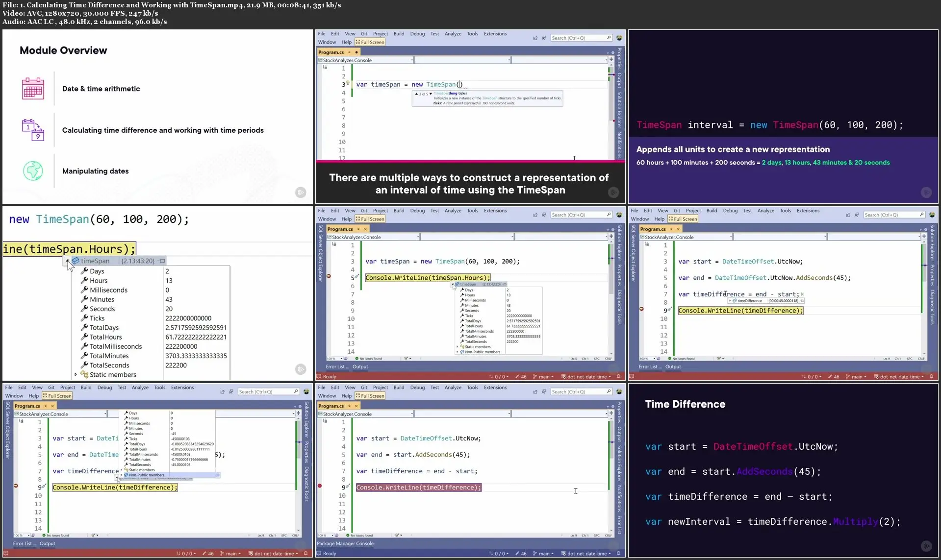Click the two-calendars icon beside Calculating time difference

(33, 130)
